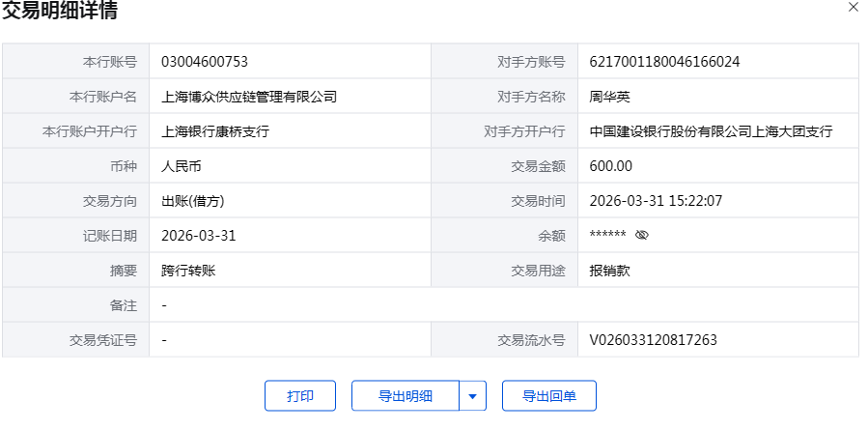Click the counterparty name 周华英
The height and width of the screenshot is (430, 868).
tap(609, 97)
